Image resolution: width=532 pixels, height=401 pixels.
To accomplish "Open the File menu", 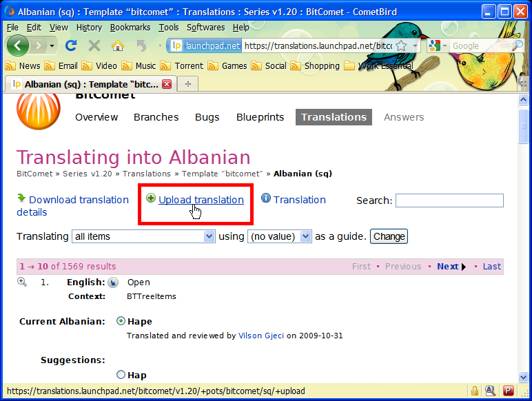I will (12, 27).
